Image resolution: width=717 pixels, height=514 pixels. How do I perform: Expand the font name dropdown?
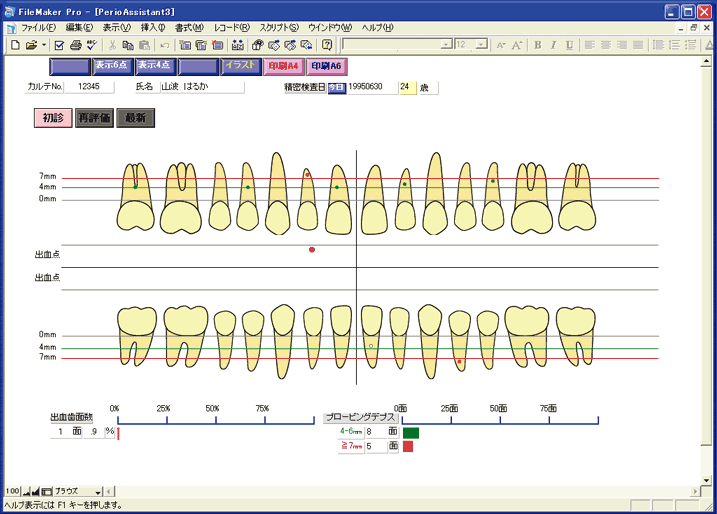tap(446, 45)
